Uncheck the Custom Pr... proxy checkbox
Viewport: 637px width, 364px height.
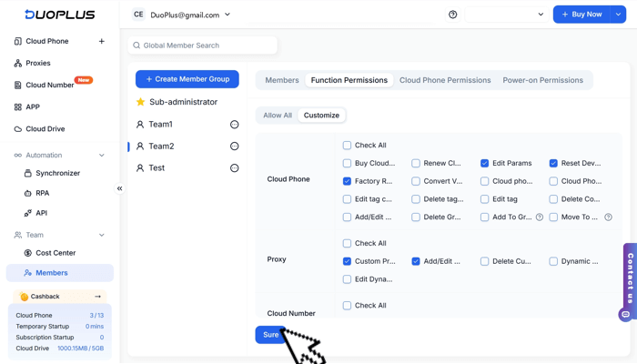pos(347,261)
